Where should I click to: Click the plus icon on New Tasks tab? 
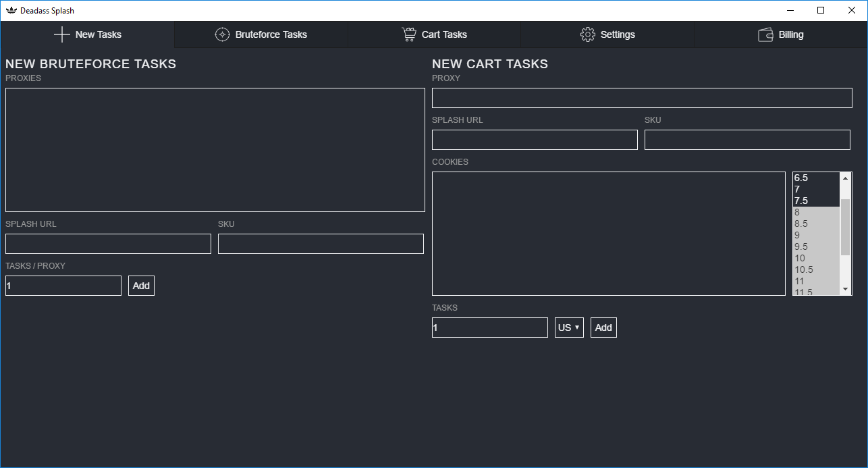coord(61,34)
